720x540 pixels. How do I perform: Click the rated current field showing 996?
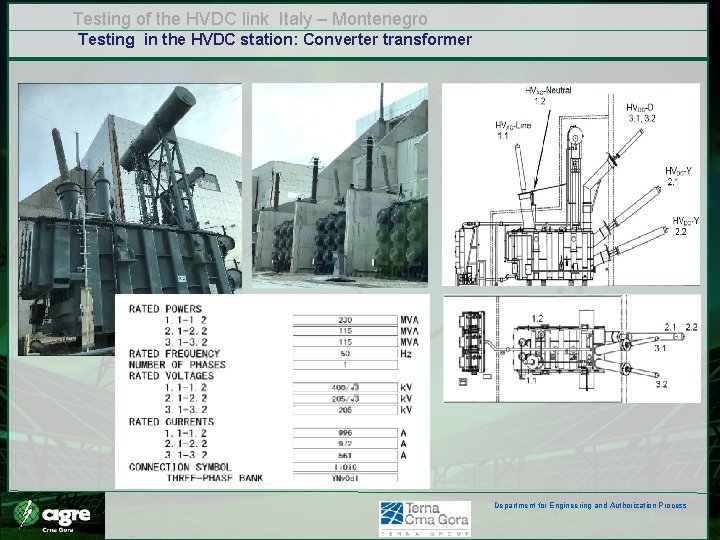pyautogui.click(x=345, y=433)
